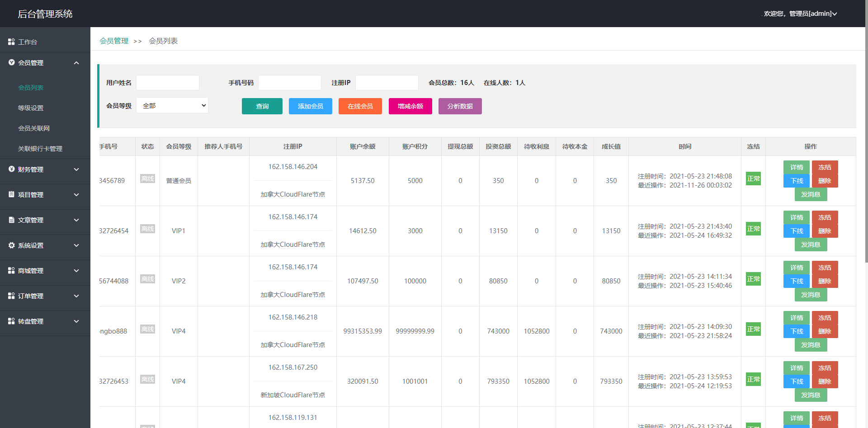The image size is (868, 428).
Task: Click the 工作台 sidebar icon
Action: coord(11,42)
